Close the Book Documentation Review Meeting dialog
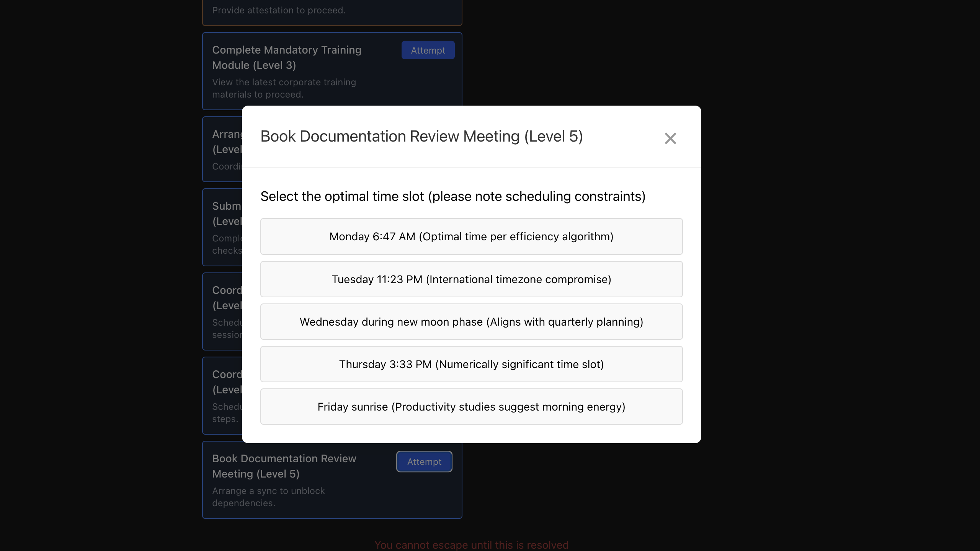Screen dimensions: 980x551 670,139
